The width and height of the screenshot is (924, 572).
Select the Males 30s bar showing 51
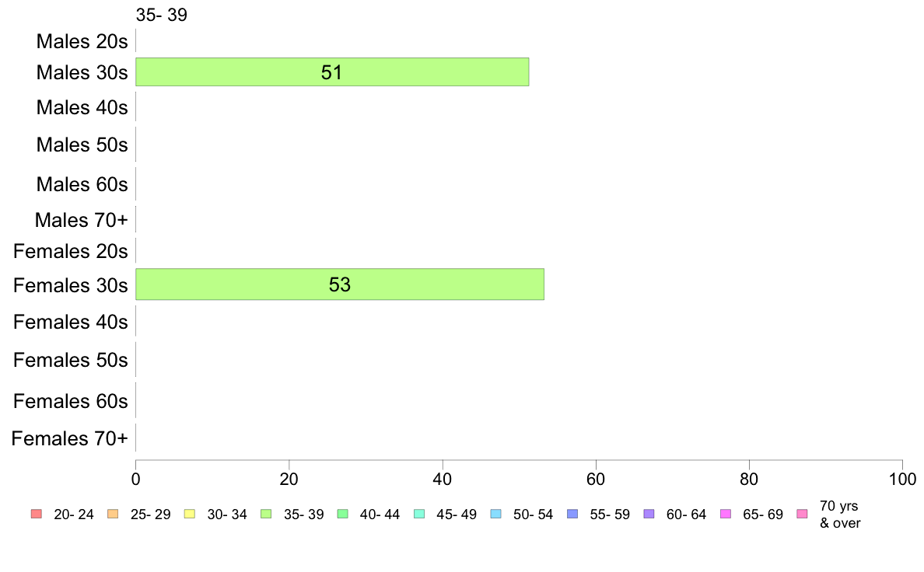click(x=332, y=71)
